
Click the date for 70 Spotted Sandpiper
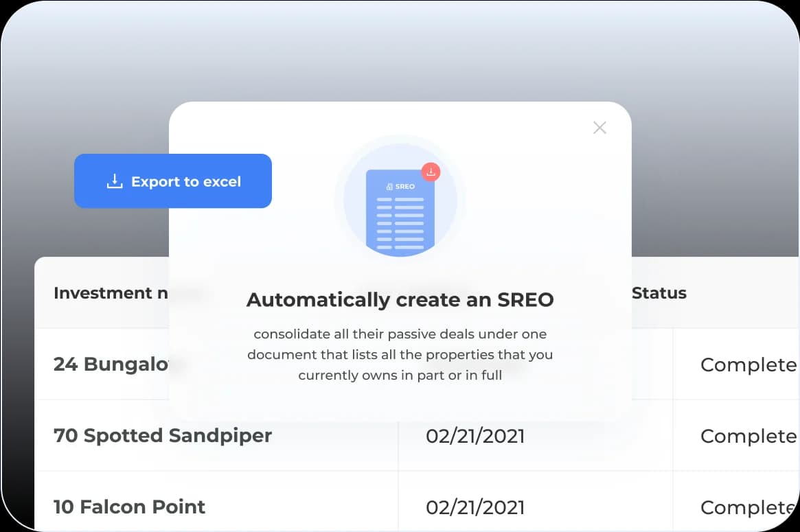tap(475, 436)
